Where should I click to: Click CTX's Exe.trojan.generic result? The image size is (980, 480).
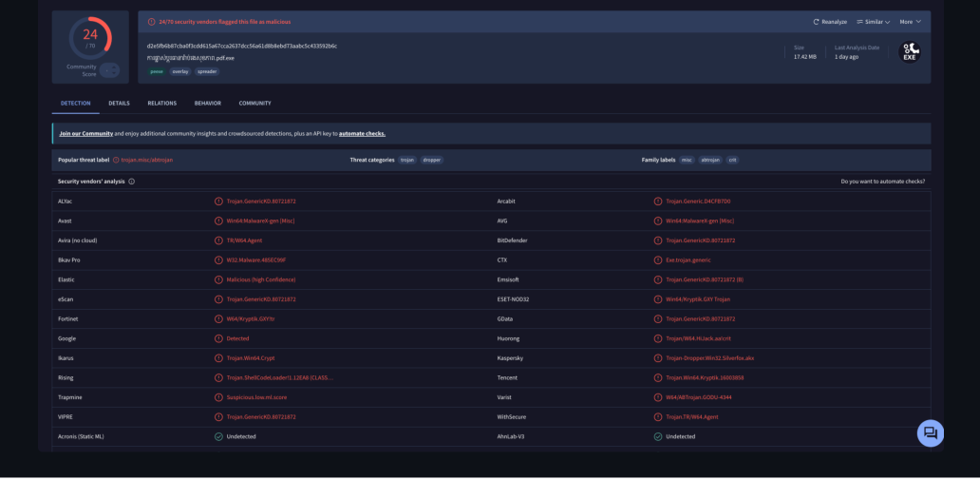(688, 260)
